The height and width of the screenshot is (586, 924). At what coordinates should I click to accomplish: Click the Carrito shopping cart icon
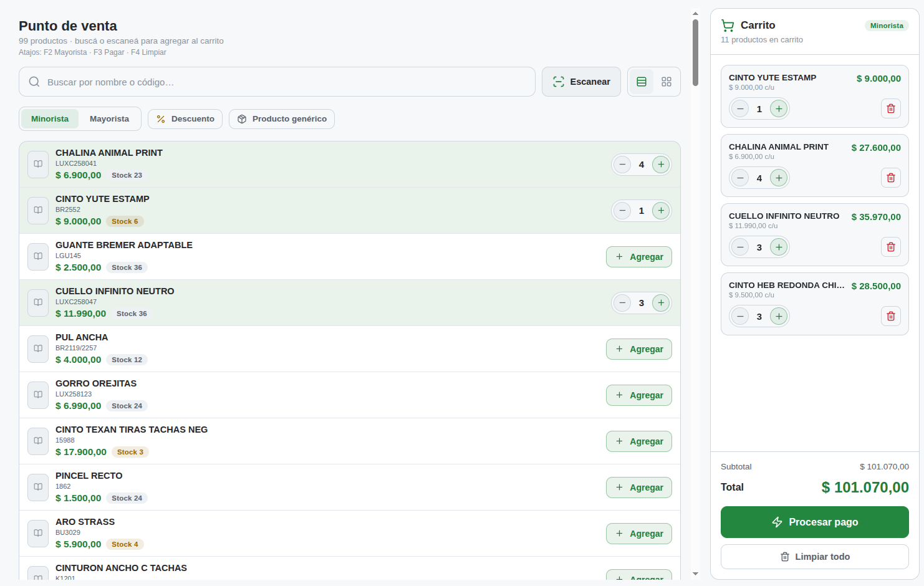(727, 26)
